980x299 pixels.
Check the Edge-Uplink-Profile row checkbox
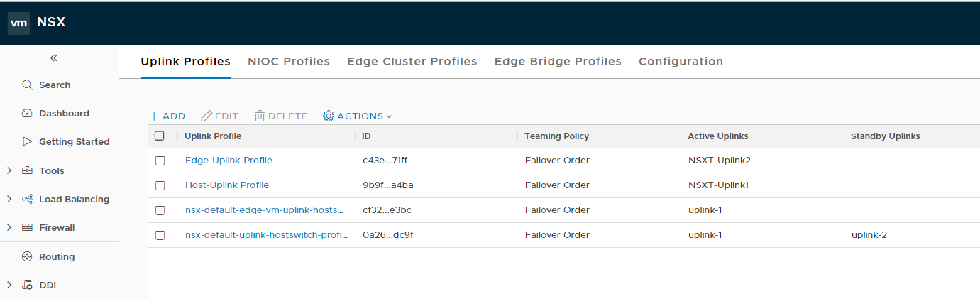160,161
